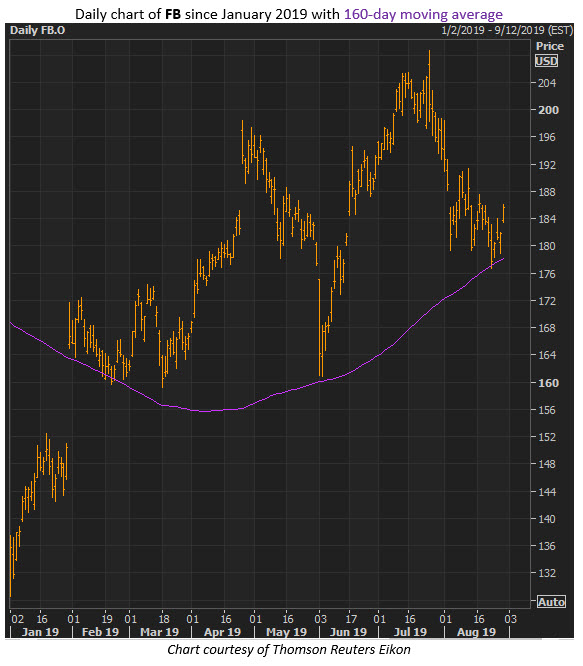
Task: Click the 172 price axis label
Action: [546, 301]
